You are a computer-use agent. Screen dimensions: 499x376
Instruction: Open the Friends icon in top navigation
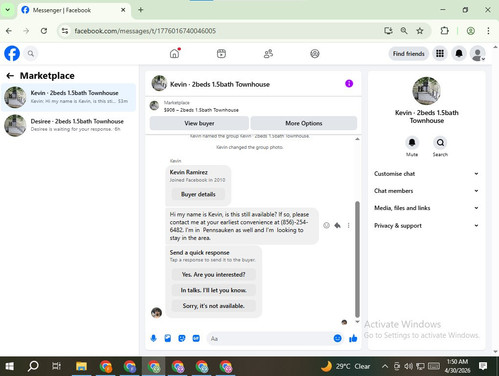(268, 53)
